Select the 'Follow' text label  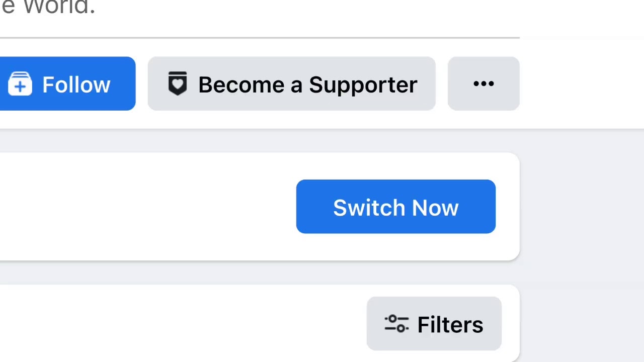(76, 84)
